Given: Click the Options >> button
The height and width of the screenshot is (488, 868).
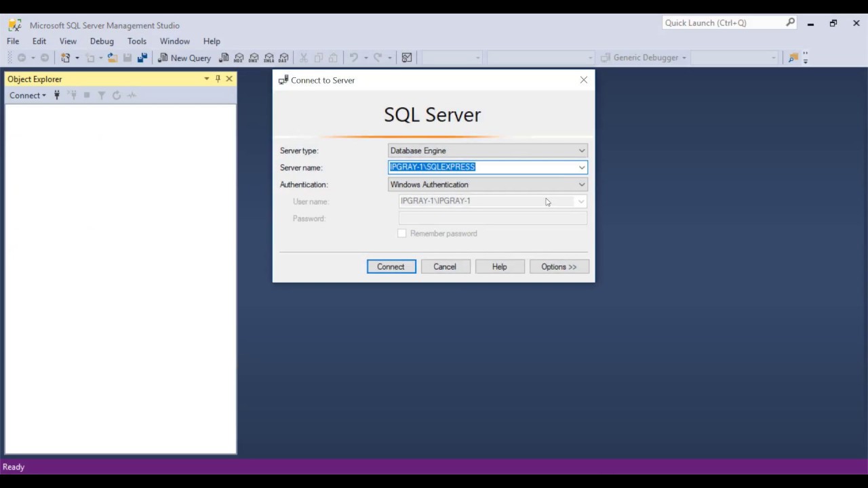Looking at the screenshot, I should pyautogui.click(x=559, y=266).
